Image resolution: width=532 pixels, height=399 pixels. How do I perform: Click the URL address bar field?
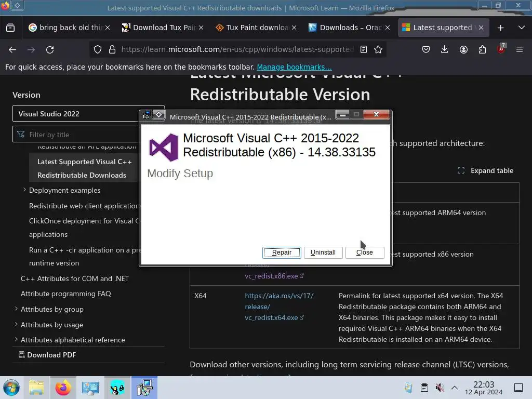237,49
